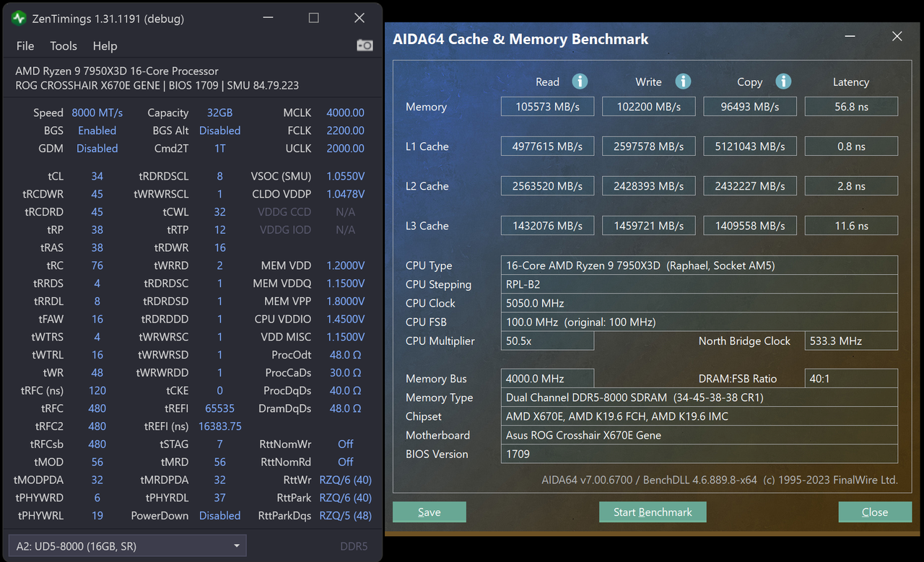This screenshot has width=924, height=562.
Task: Click the Speed value 8000 MT/s
Action: coord(97,113)
